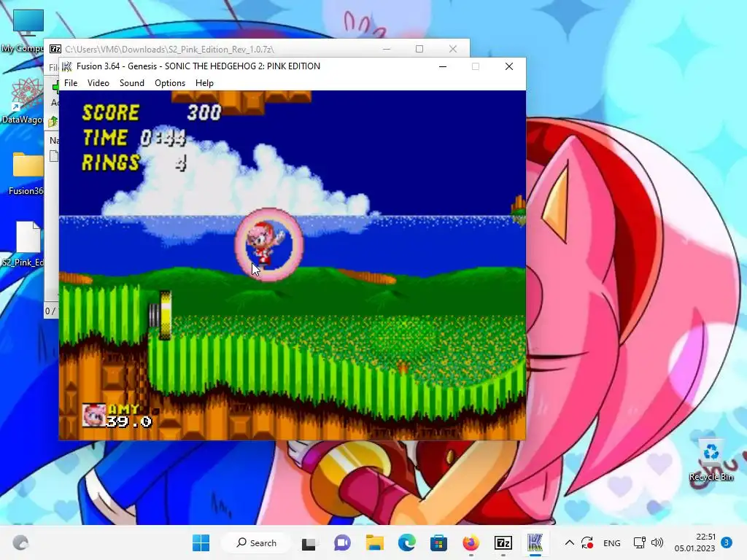This screenshot has width=747, height=560.
Task: Switch to Firefox on taskbar
Action: click(471, 542)
